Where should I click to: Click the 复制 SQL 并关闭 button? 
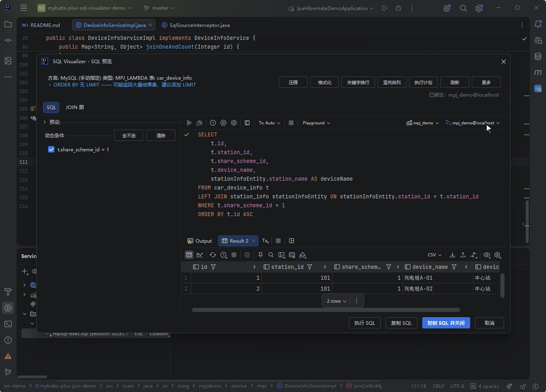tap(446, 323)
